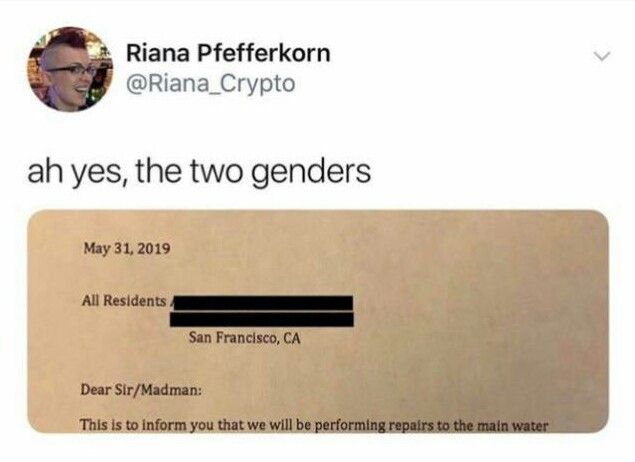The image size is (635, 462).
Task: Select the tweet text 'ah yes, the two genders'
Action: click(199, 171)
